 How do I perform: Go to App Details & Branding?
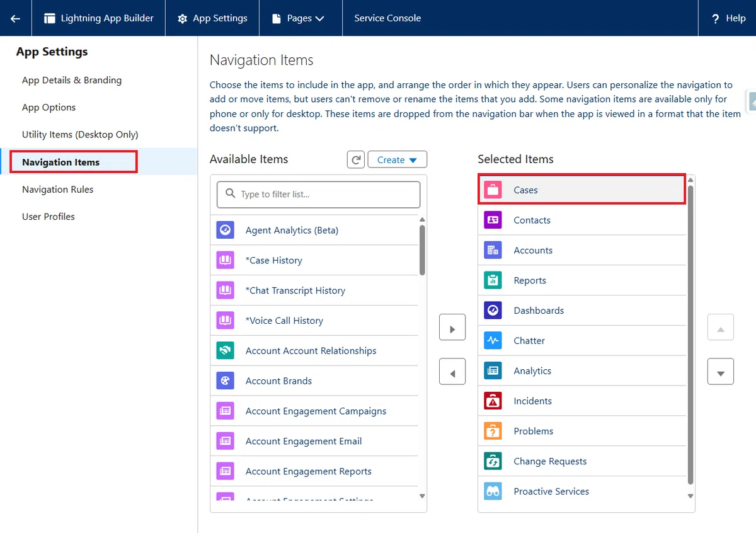72,80
